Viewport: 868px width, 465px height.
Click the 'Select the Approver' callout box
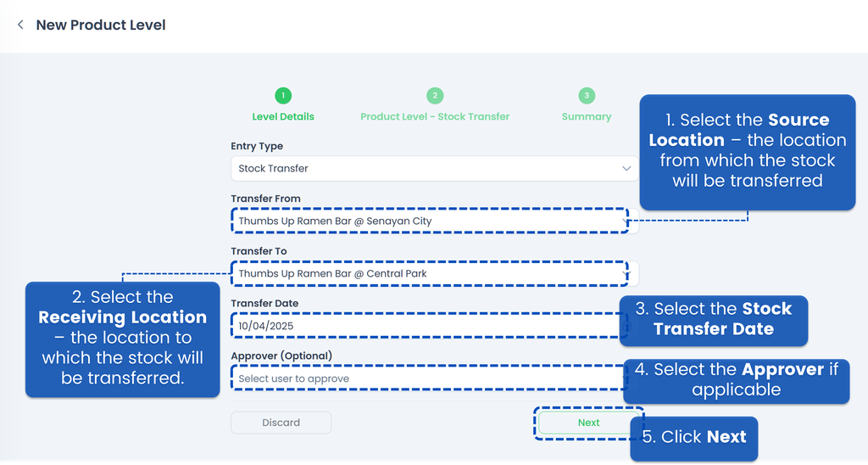click(736, 380)
